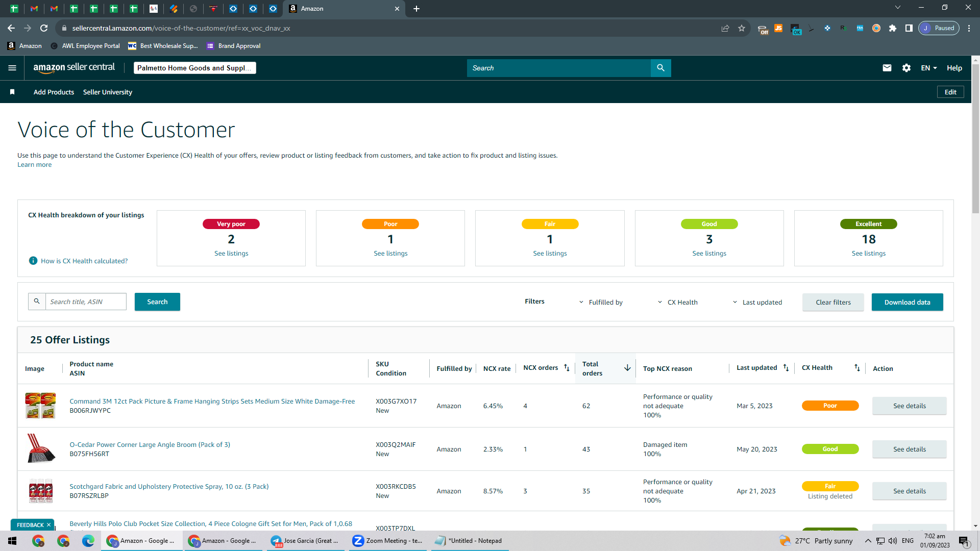Open the Amazon bookmark
Viewport: 980px width, 551px height.
pos(25,46)
